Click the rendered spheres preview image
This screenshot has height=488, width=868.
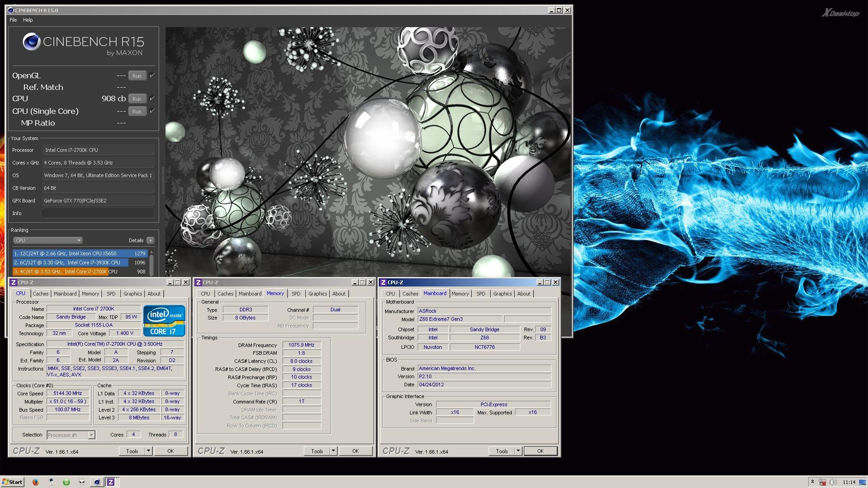pyautogui.click(x=367, y=152)
